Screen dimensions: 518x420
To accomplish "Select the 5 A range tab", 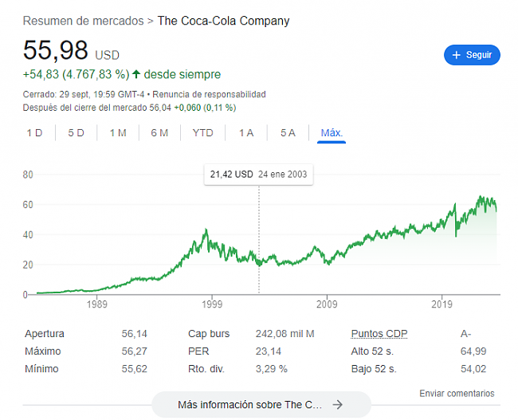I will tap(288, 133).
